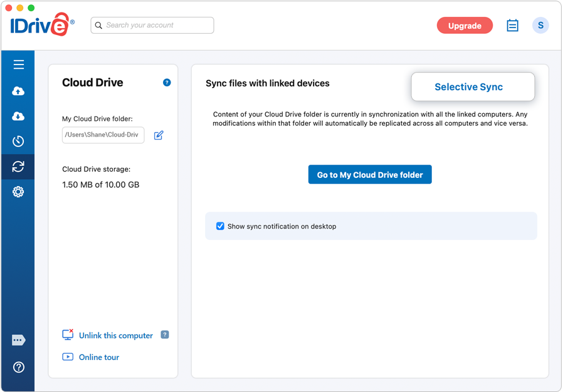Screen dimensions: 563x392
Task: Open the Backup (cloud upload) section
Action: tap(18, 91)
